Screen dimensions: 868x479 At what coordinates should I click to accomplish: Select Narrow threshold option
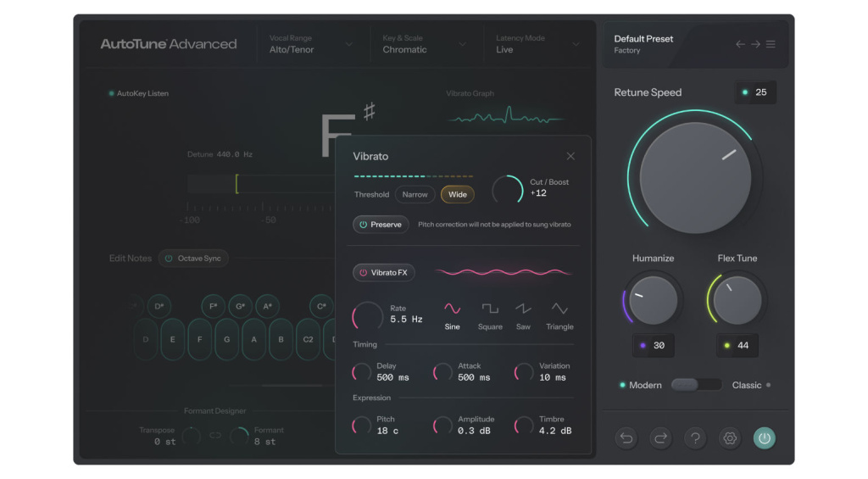click(x=415, y=194)
